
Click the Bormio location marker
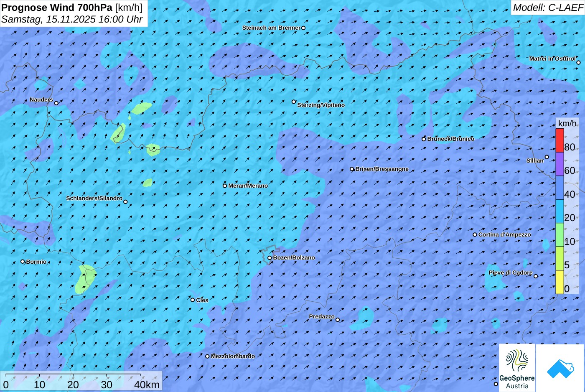(x=23, y=262)
